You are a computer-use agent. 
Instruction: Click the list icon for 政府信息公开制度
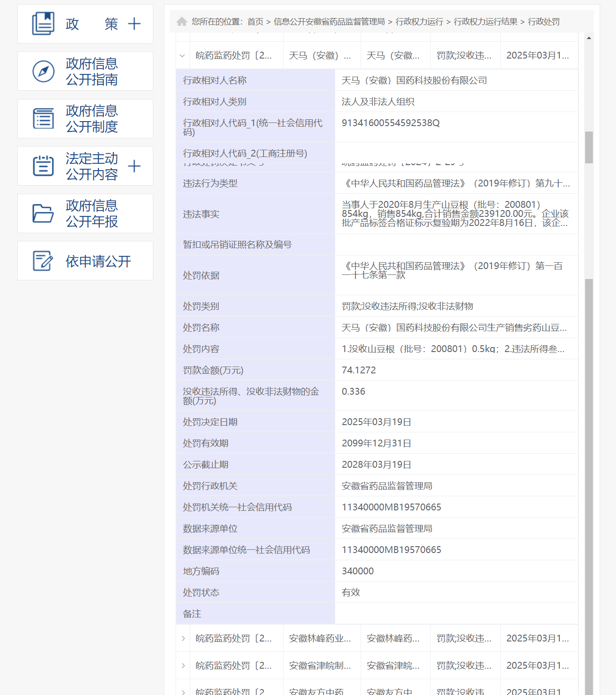pos(44,118)
